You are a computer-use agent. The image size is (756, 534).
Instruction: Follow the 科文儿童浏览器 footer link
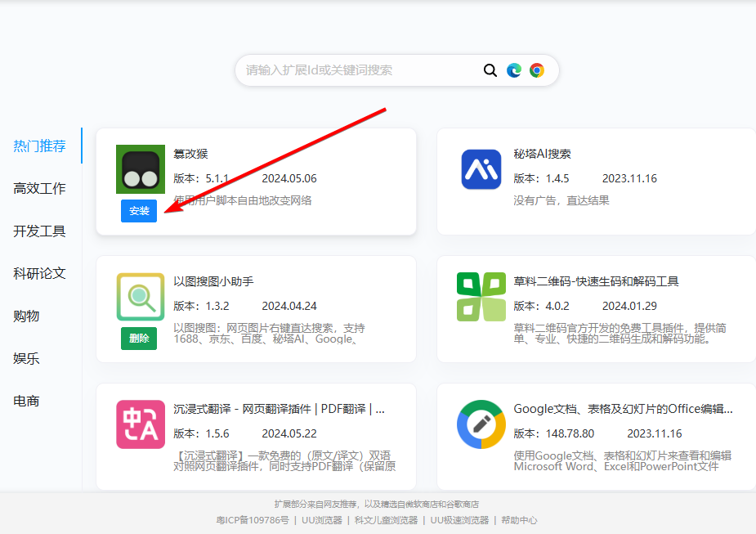point(387,520)
